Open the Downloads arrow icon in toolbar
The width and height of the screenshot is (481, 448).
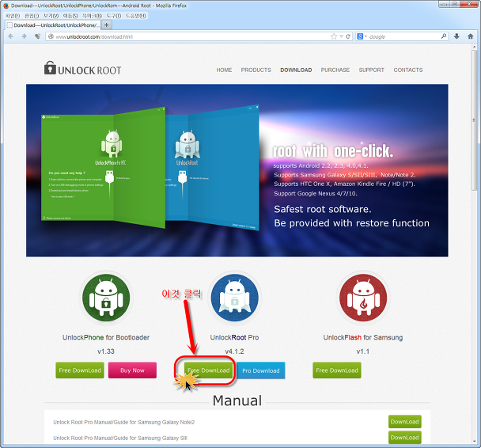(456, 36)
